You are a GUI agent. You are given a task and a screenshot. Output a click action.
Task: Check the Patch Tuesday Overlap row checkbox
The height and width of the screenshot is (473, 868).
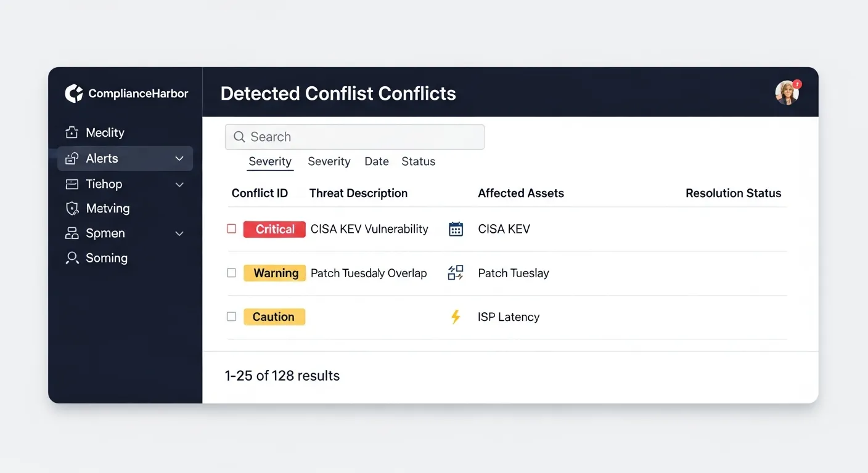[231, 272]
